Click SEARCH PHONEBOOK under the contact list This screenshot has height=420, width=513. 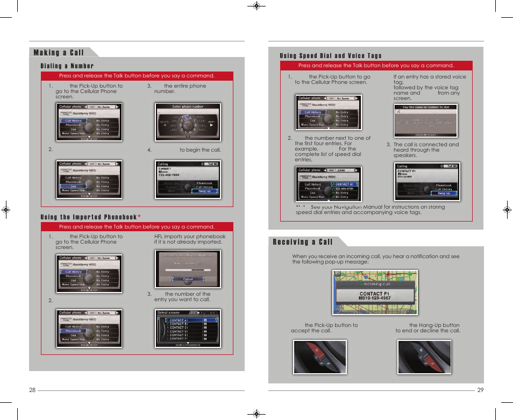(x=188, y=345)
